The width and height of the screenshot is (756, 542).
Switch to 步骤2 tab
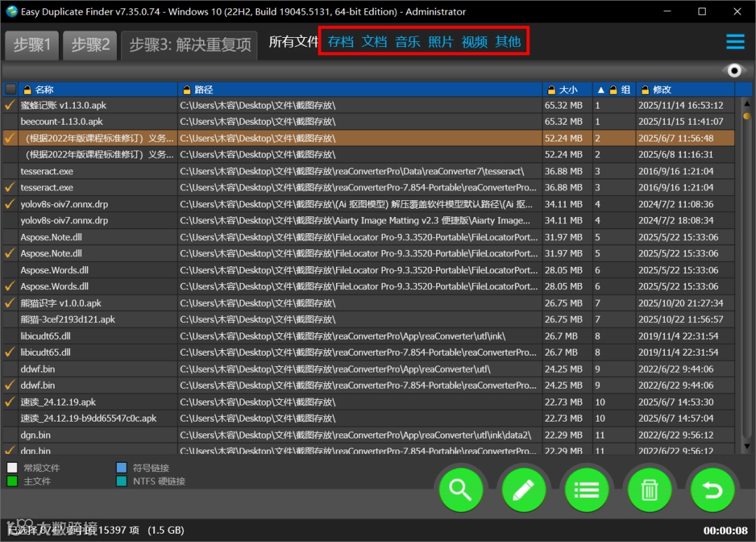(90, 46)
